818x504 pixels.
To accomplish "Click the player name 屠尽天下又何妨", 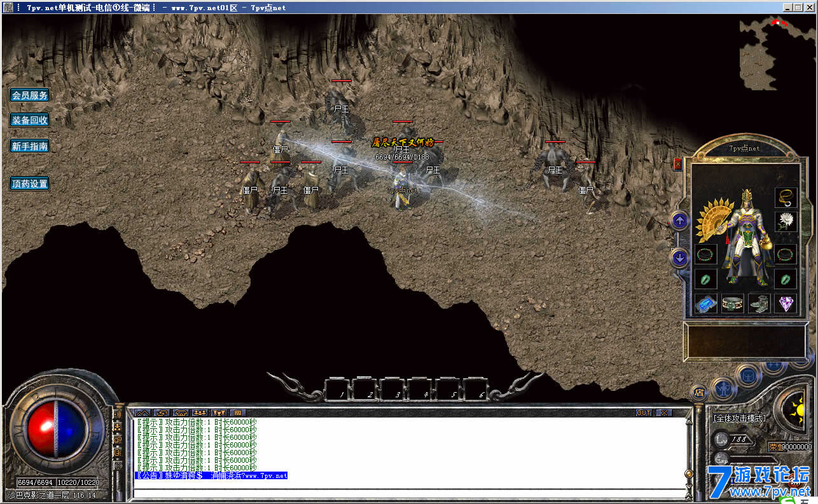I will (x=403, y=142).
